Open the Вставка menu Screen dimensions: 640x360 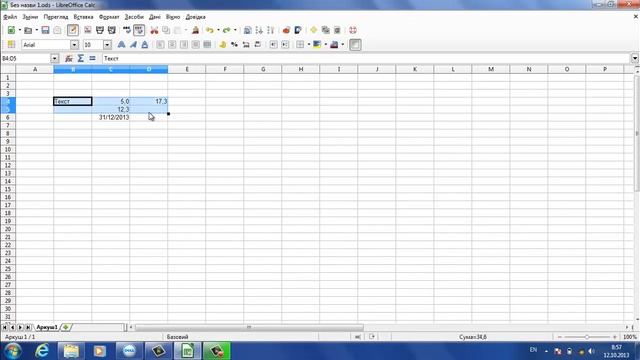coord(83,17)
